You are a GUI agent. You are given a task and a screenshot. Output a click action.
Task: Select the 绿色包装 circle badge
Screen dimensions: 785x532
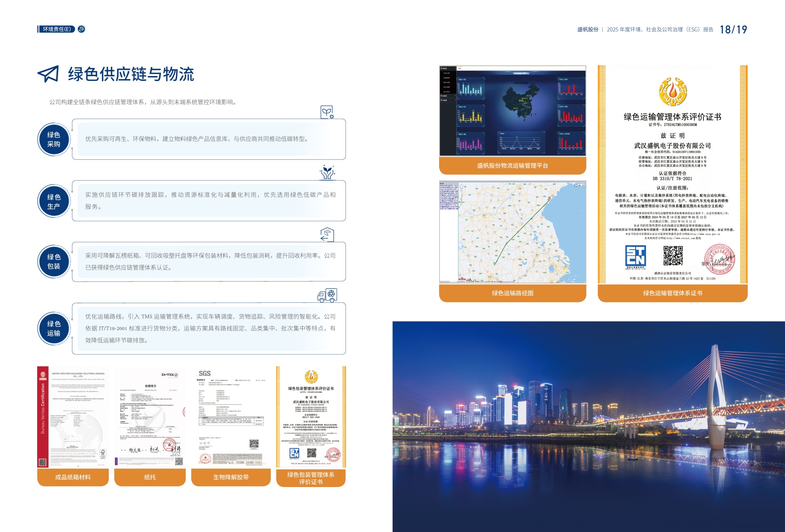point(54,262)
